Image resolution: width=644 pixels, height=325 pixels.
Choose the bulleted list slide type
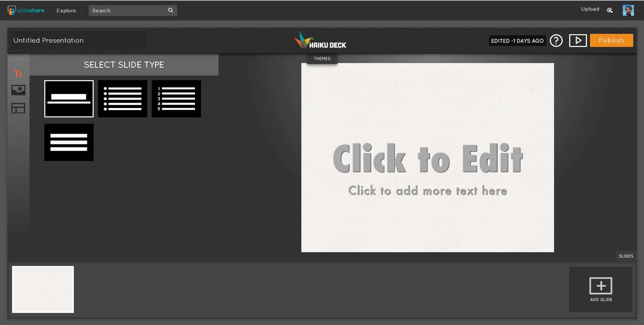click(x=122, y=99)
